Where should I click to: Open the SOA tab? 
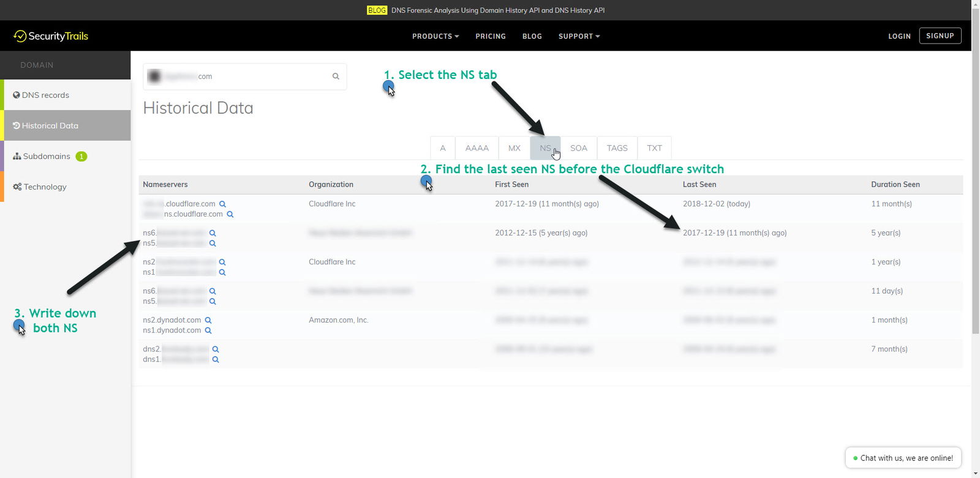(x=579, y=148)
